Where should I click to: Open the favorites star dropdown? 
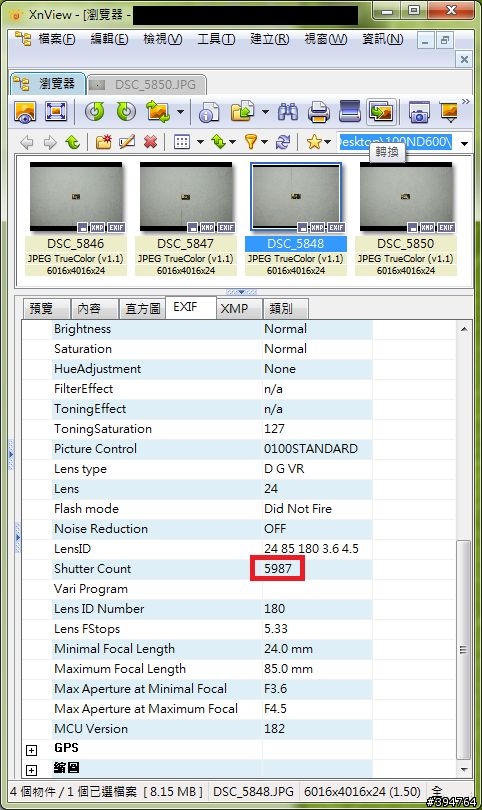coord(328,142)
